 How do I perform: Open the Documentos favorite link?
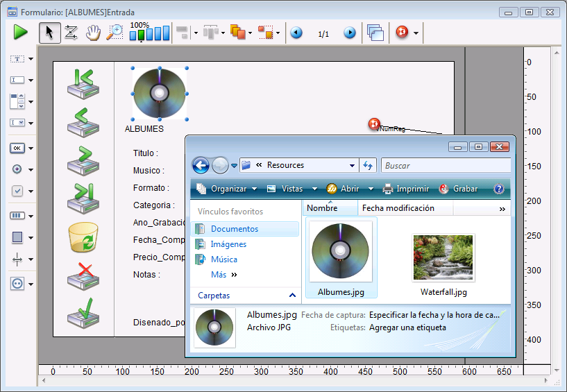234,229
